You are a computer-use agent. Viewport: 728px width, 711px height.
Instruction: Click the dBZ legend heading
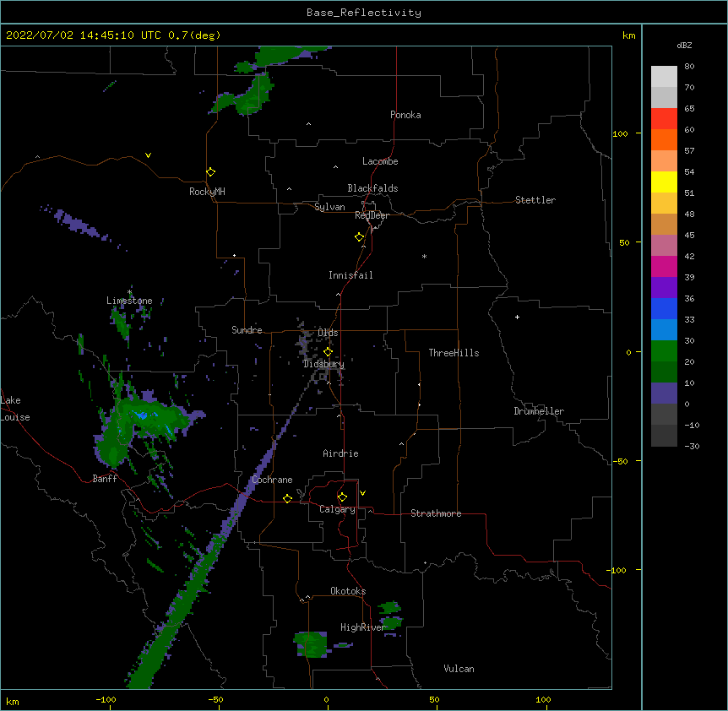(684, 46)
